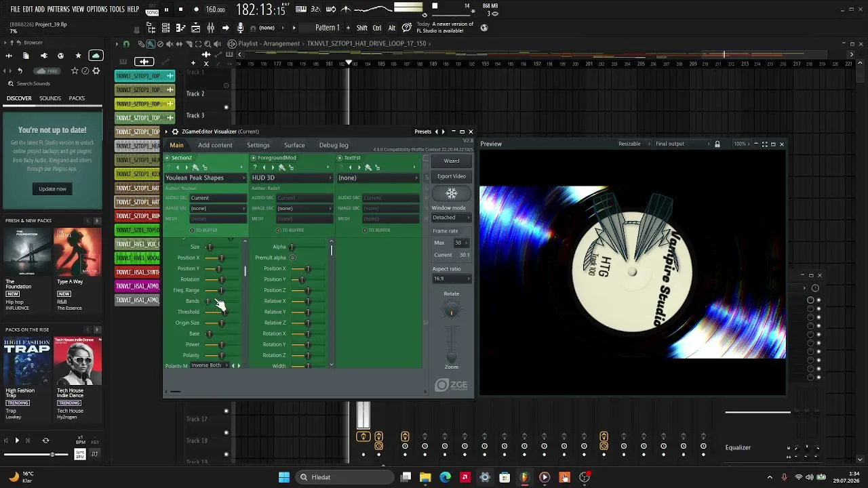Toggle TextFst TO BUFFER option
This screenshot has width=868, height=488.
(376, 230)
